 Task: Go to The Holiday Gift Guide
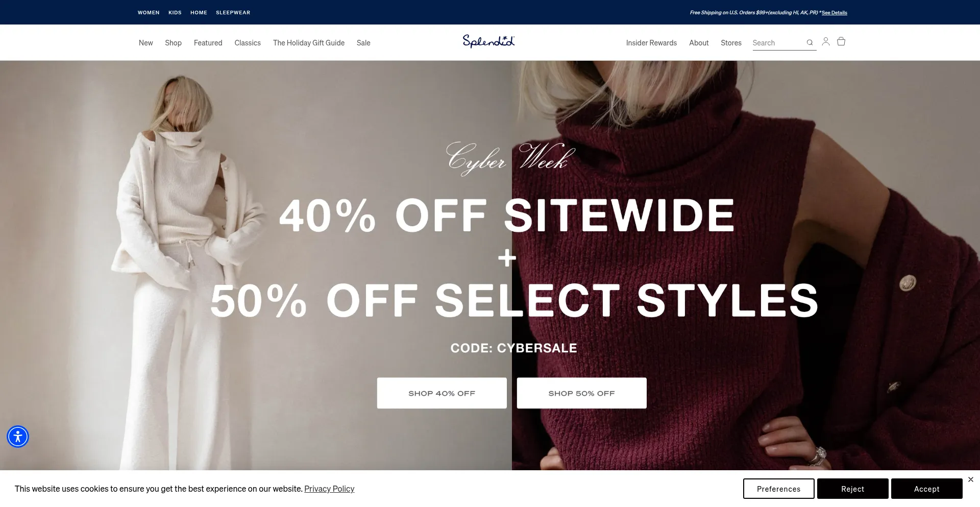pos(309,43)
